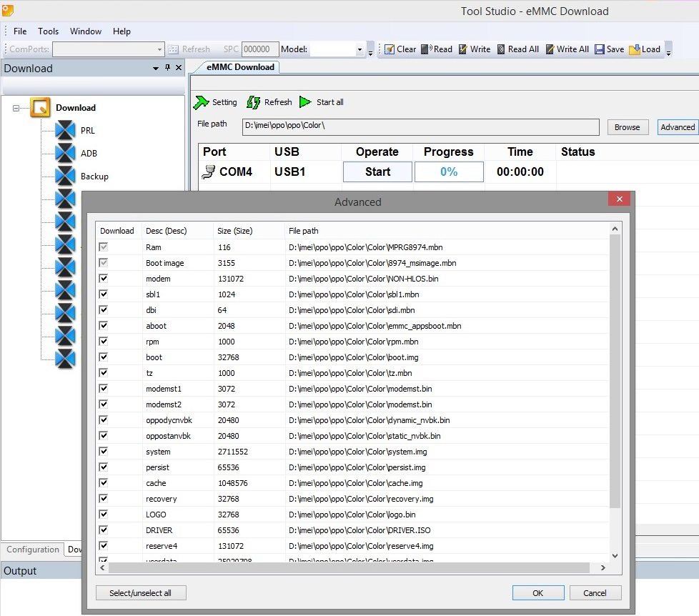Uncheck the recovery download checkbox
Screen dimensions: 699x616
tap(104, 499)
